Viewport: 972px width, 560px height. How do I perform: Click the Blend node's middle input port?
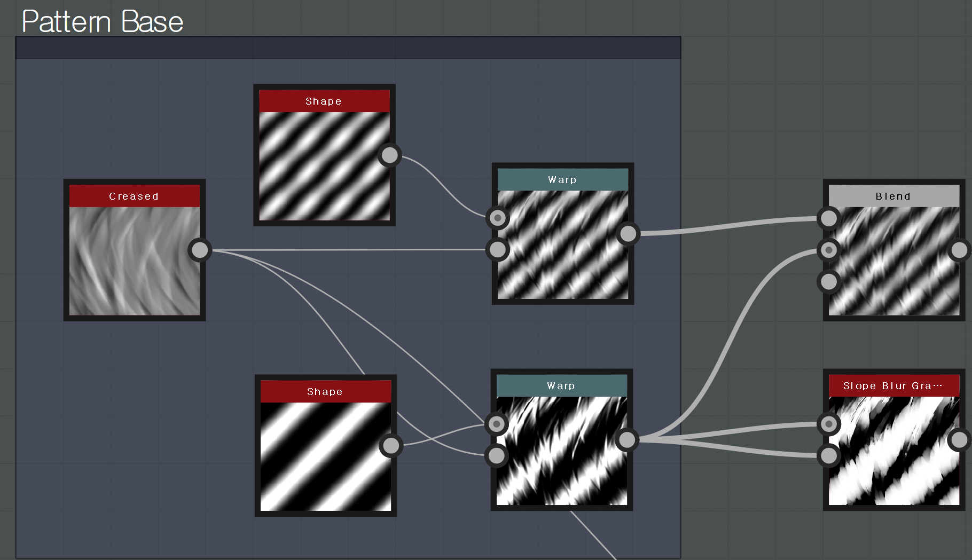829,250
